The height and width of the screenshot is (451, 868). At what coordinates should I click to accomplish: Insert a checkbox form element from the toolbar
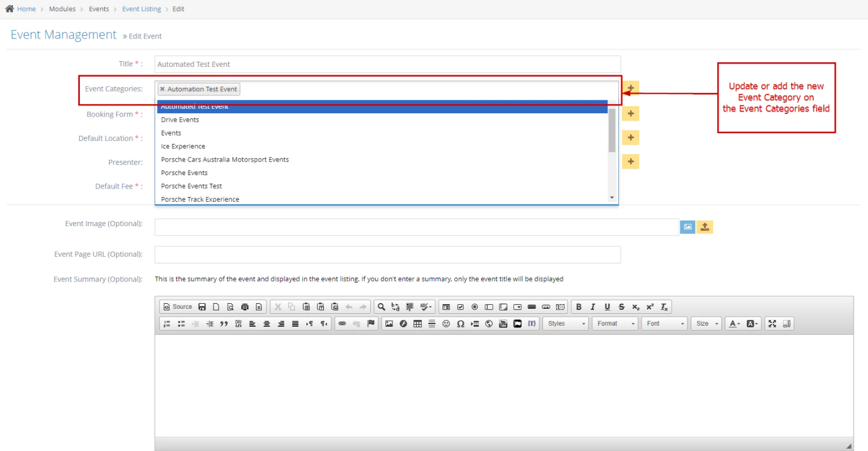point(460,307)
